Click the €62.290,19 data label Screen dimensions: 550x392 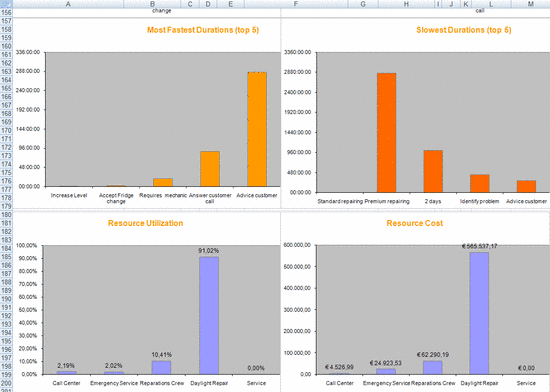coord(433,355)
